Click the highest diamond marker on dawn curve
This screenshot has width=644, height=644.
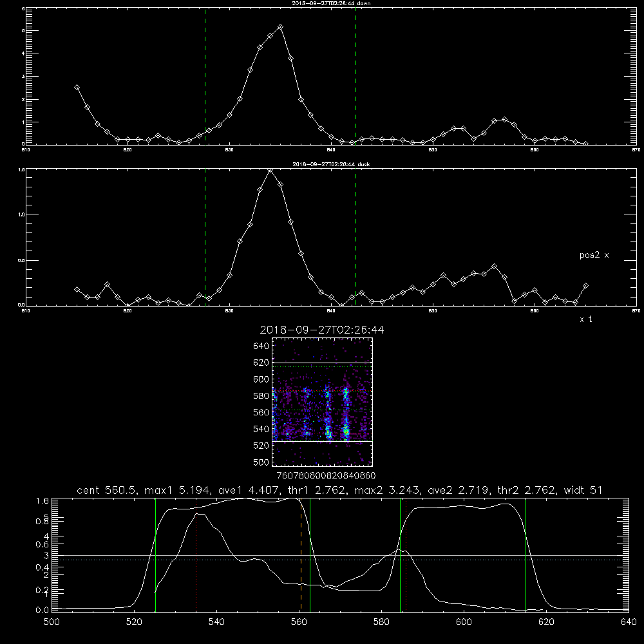pyautogui.click(x=281, y=26)
